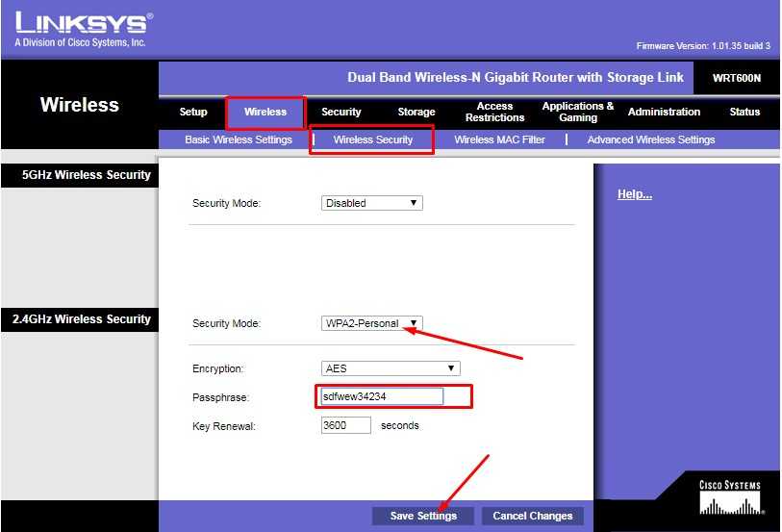Open Access Restrictions tab
The image size is (782, 532).
494,112
